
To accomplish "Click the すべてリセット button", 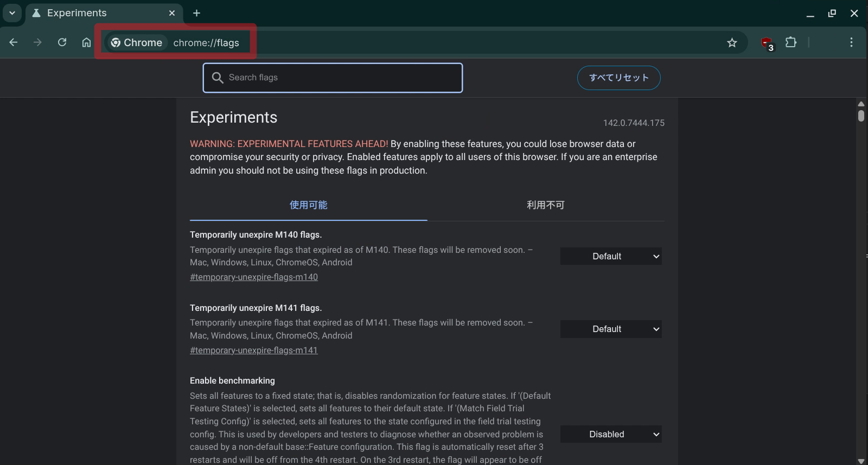I will click(x=618, y=78).
